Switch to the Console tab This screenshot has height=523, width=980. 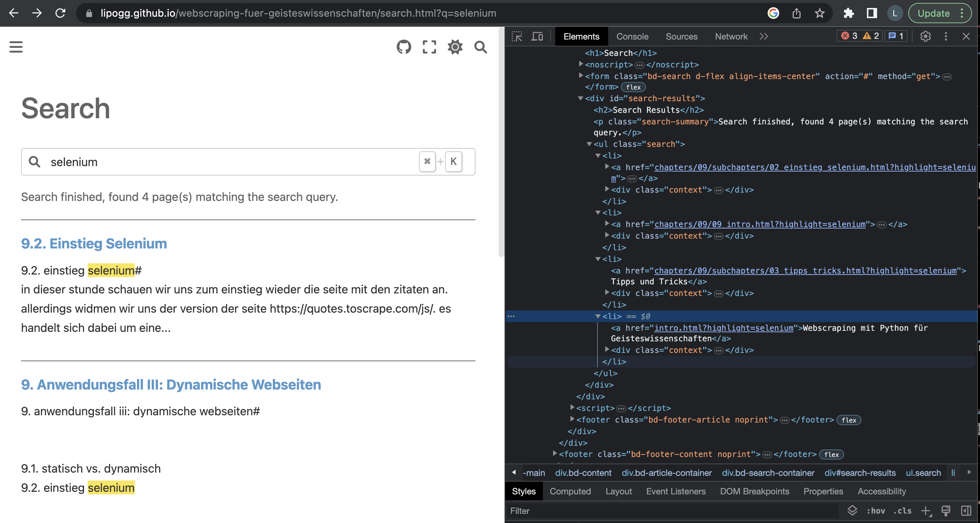[x=632, y=37]
